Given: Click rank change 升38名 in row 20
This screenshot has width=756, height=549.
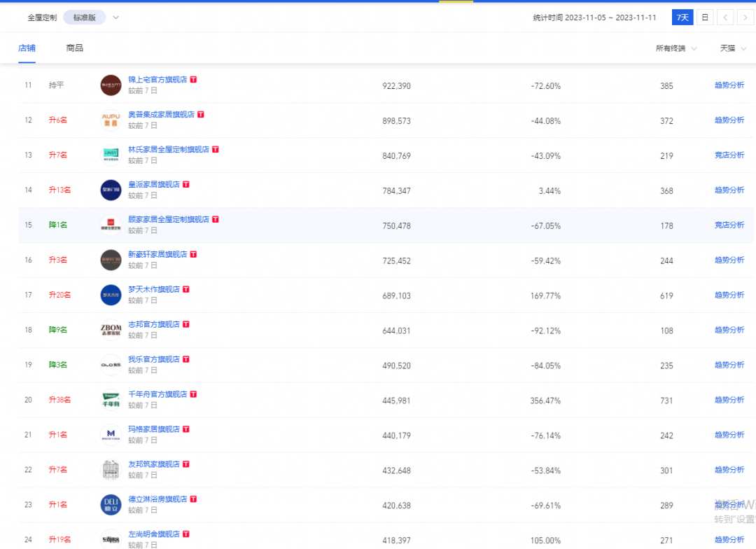Looking at the screenshot, I should click(59, 400).
